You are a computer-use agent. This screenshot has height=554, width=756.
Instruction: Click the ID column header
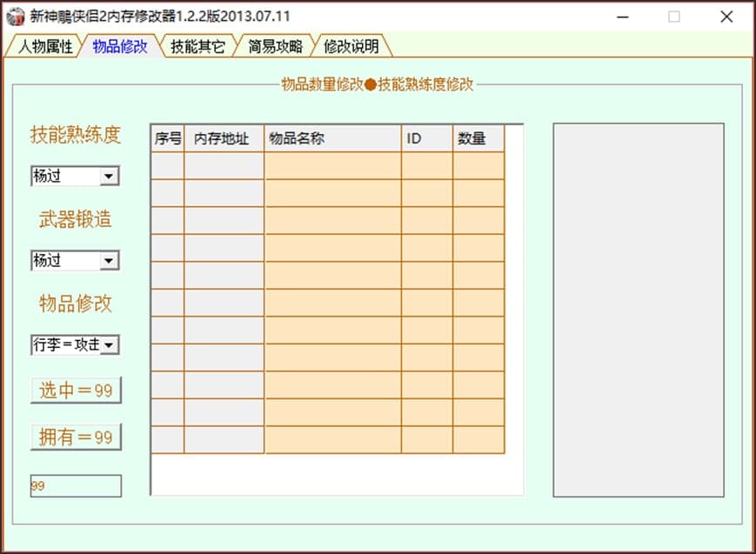(425, 137)
